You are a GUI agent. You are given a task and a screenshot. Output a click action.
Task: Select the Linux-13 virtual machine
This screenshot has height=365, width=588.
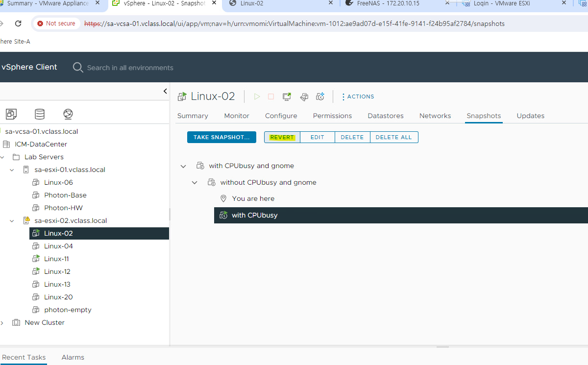57,284
